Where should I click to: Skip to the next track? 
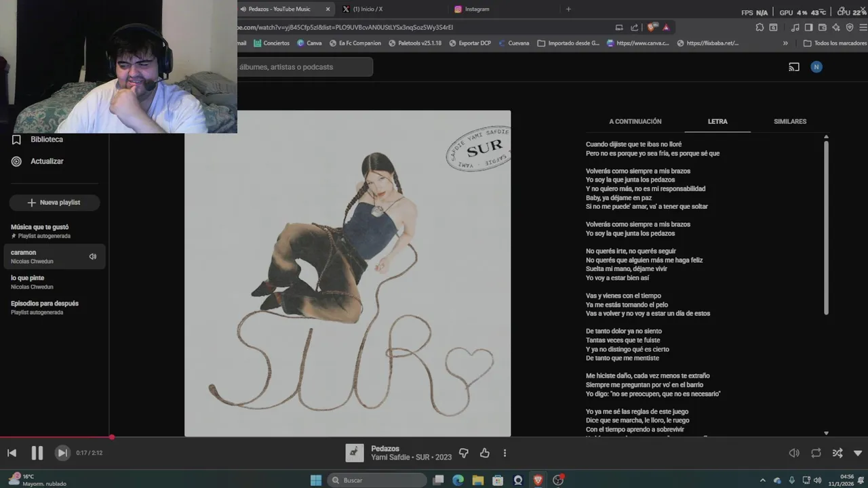(62, 453)
